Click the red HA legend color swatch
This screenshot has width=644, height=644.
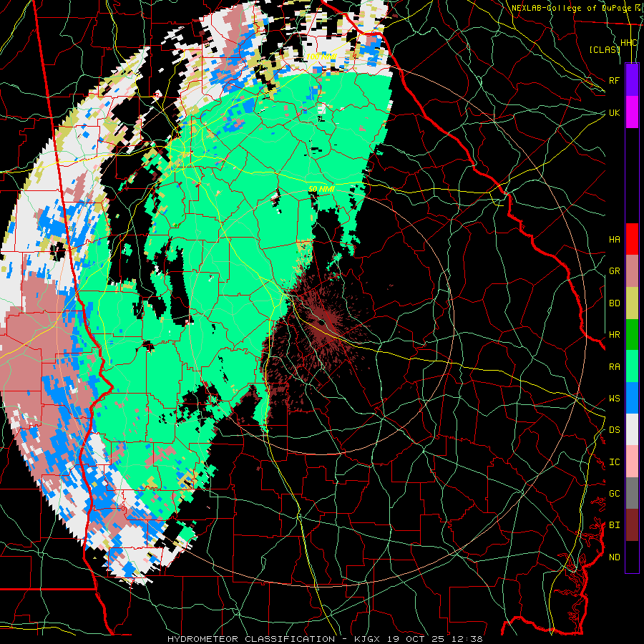tap(632, 239)
